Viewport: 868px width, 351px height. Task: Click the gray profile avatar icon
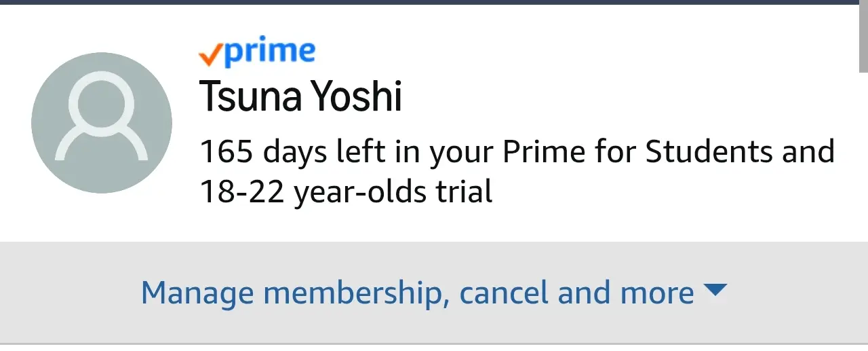point(102,123)
